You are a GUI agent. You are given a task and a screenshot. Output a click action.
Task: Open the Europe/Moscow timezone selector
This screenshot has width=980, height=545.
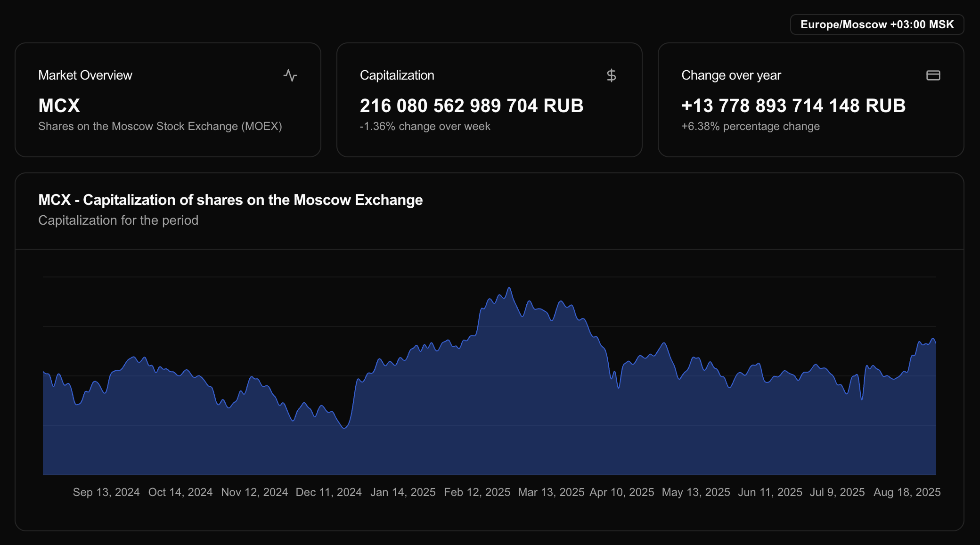[x=877, y=24]
